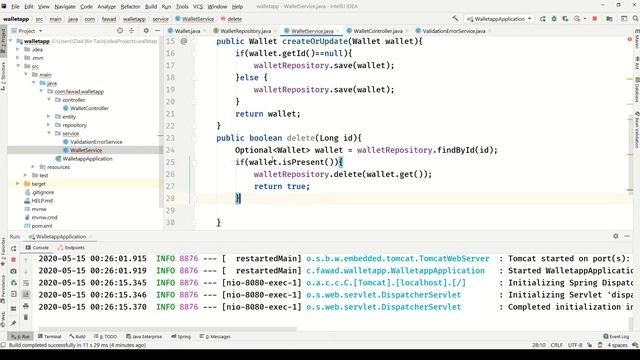Switch to the Console tab
This screenshot has height=360, width=640.
tap(37, 248)
